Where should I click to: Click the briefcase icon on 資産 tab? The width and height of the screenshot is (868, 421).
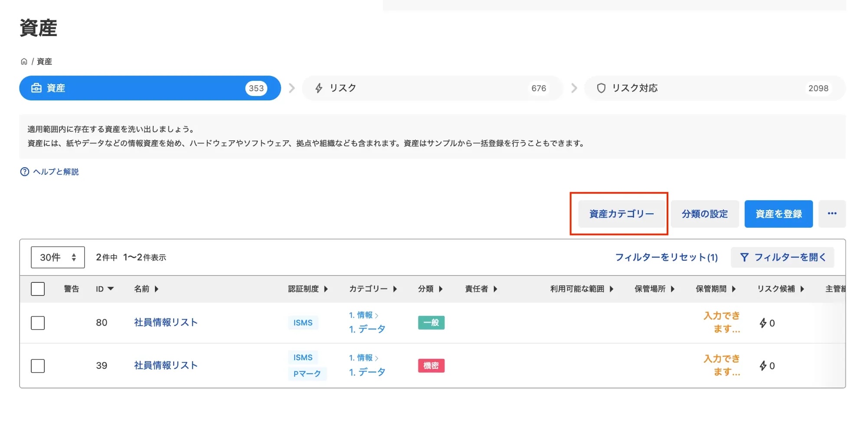(36, 88)
